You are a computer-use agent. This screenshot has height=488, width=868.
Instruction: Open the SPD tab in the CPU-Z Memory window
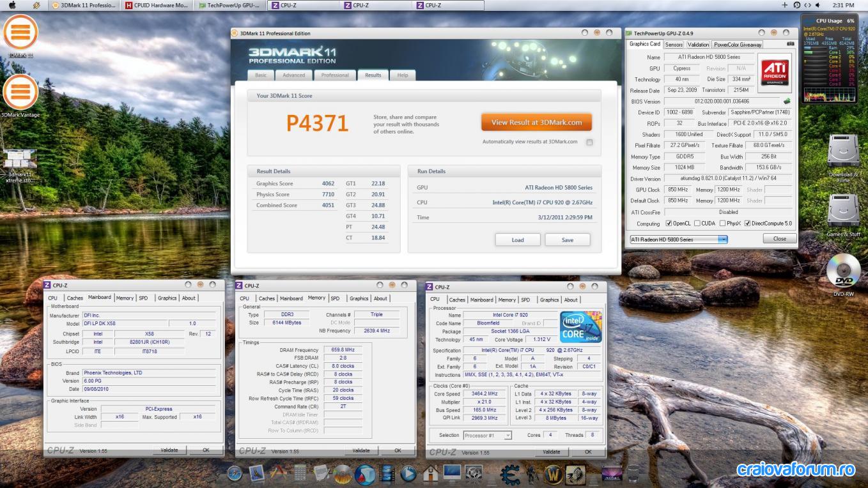pos(335,298)
